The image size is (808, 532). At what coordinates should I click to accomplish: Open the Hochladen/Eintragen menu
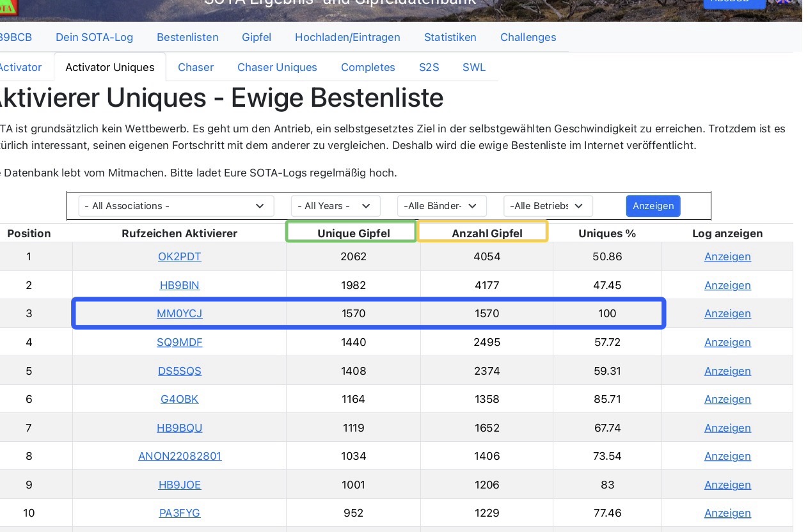347,37
